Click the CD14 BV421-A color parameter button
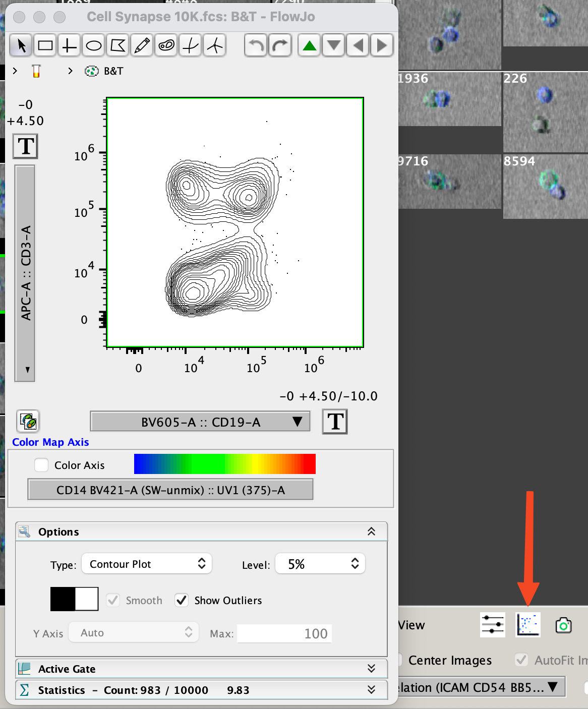Viewport: 588px width, 709px height. [x=170, y=490]
